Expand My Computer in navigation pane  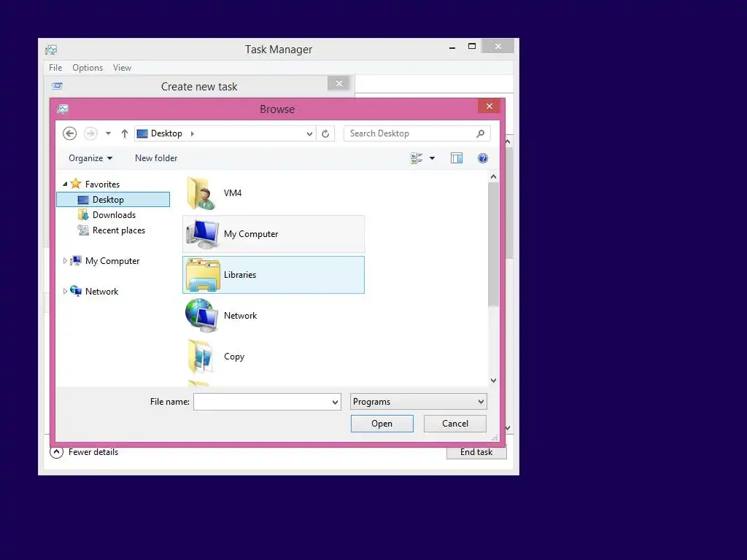(x=65, y=261)
